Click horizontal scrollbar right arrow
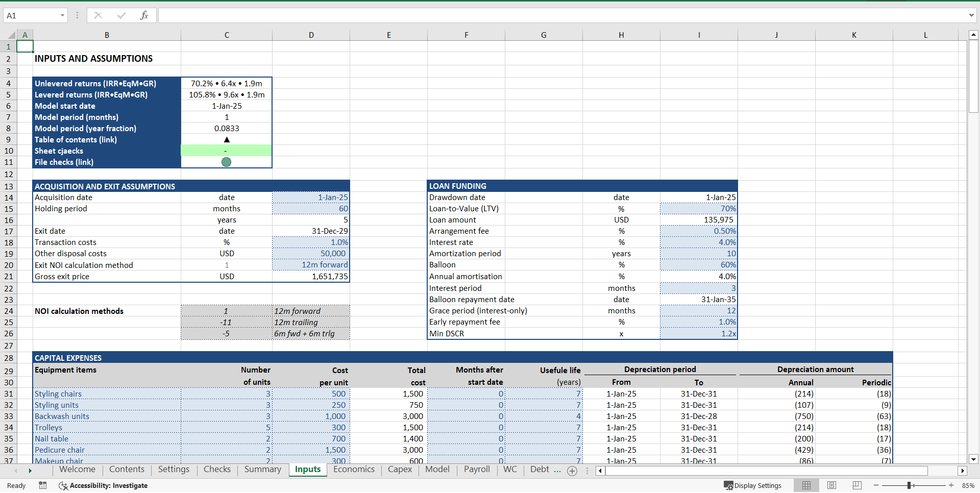Screen dimensions: 980x493 click(x=963, y=471)
